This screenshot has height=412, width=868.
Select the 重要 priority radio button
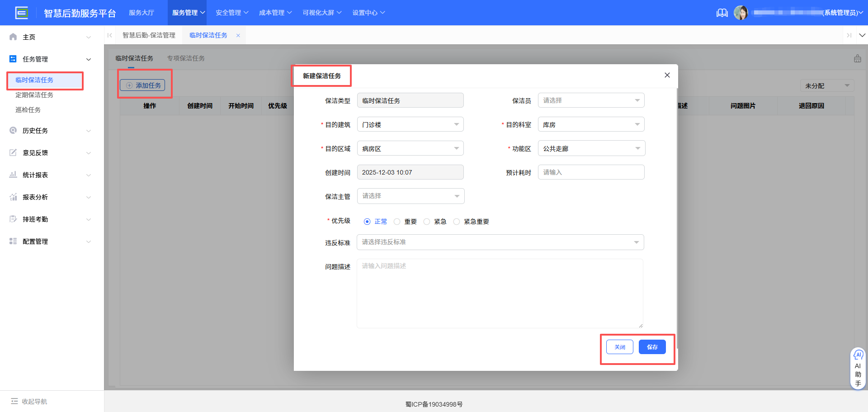pyautogui.click(x=397, y=221)
